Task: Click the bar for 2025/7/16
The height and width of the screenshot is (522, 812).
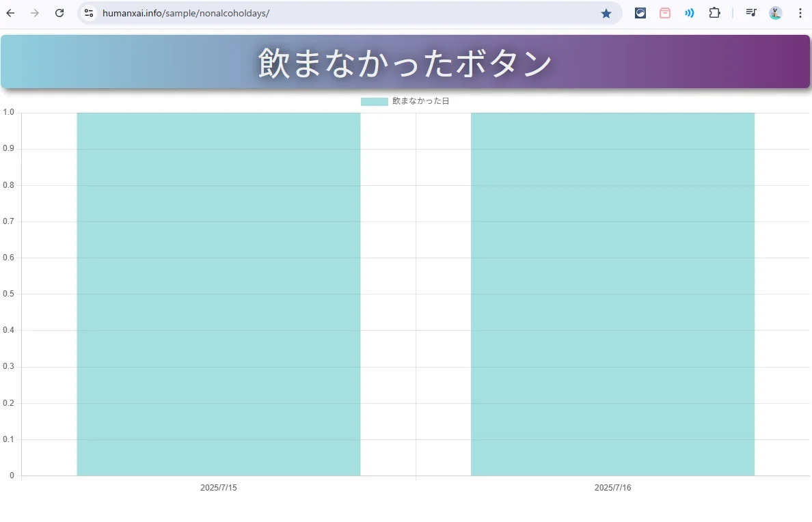Action: click(x=612, y=294)
